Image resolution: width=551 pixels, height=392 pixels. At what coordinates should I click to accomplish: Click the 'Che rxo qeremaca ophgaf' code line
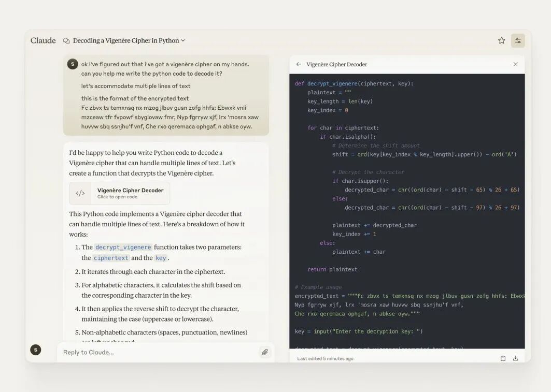pyautogui.click(x=357, y=314)
